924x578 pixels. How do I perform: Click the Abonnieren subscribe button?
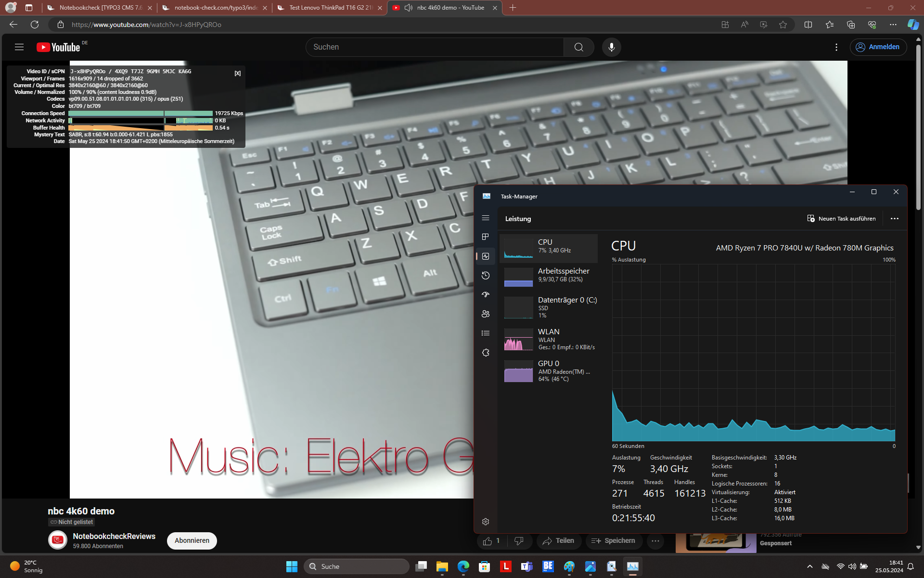pos(192,540)
